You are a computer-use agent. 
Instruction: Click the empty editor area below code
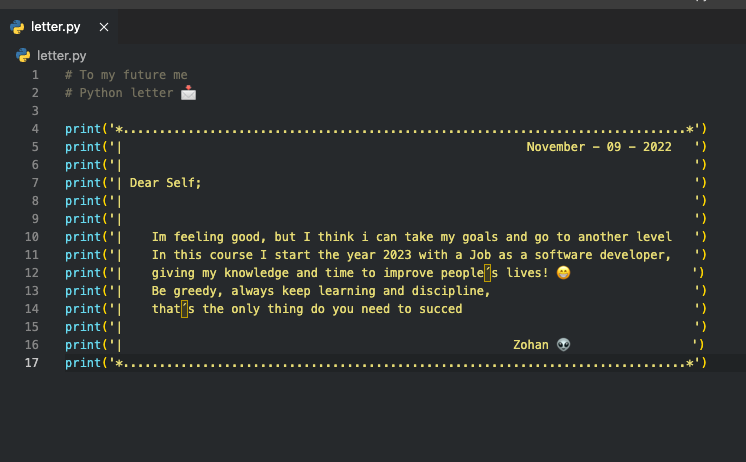click(x=373, y=416)
